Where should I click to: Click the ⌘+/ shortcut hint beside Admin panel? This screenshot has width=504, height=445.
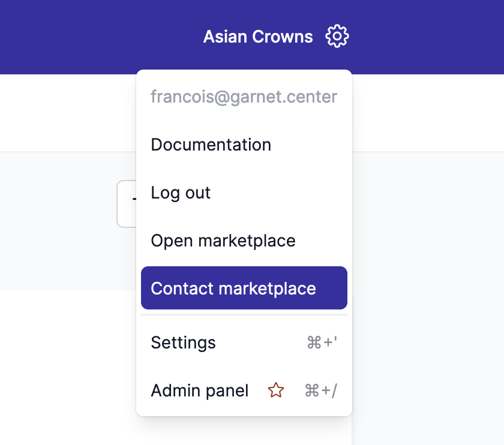click(x=320, y=390)
